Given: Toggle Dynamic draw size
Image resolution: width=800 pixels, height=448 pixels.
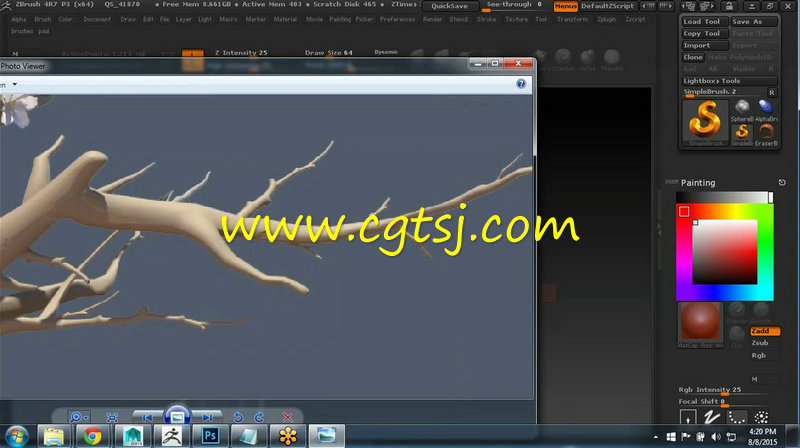Looking at the screenshot, I should point(386,52).
